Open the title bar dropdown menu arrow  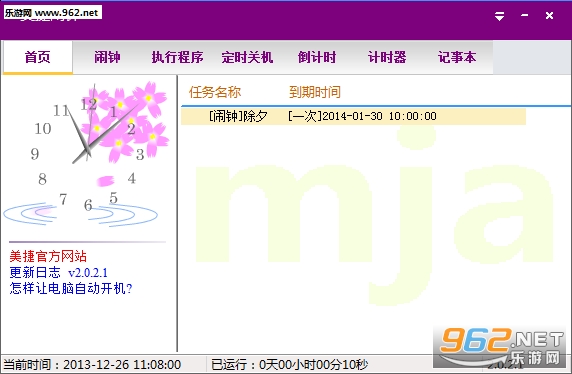[499, 16]
